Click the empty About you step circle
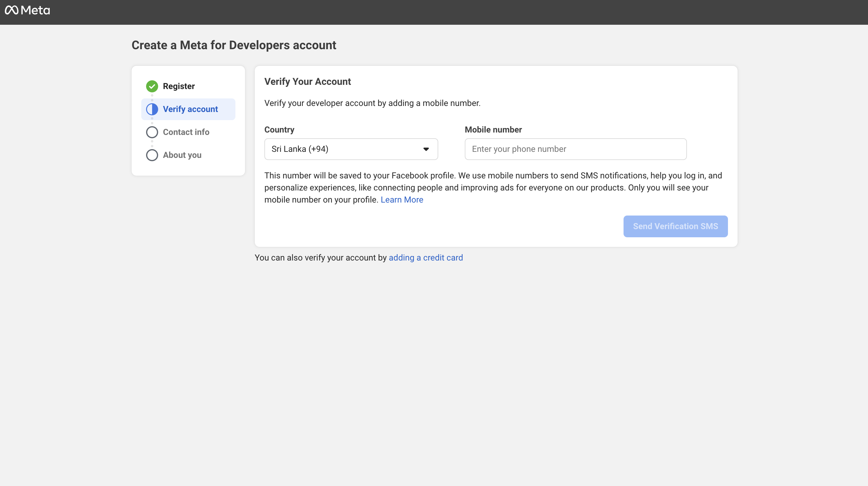Viewport: 868px width, 486px height. (x=152, y=155)
